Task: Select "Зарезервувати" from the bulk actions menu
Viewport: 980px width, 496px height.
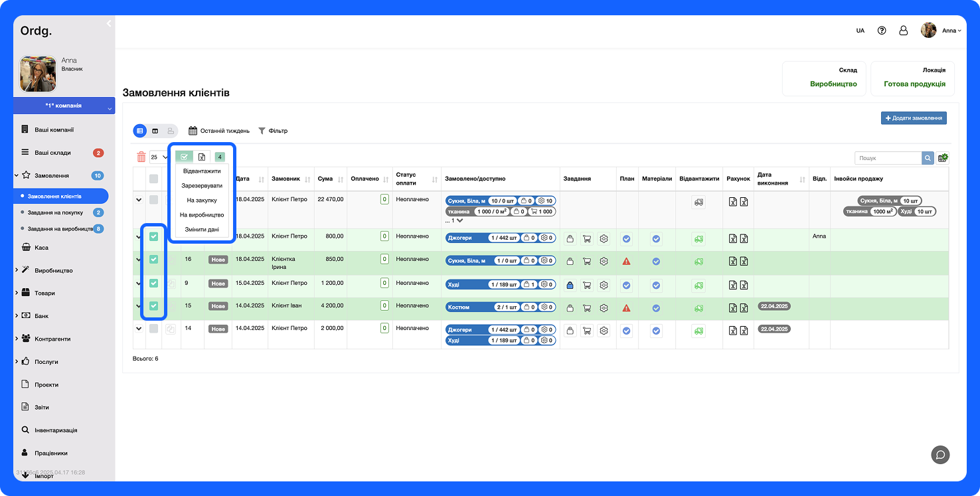Action: [202, 186]
